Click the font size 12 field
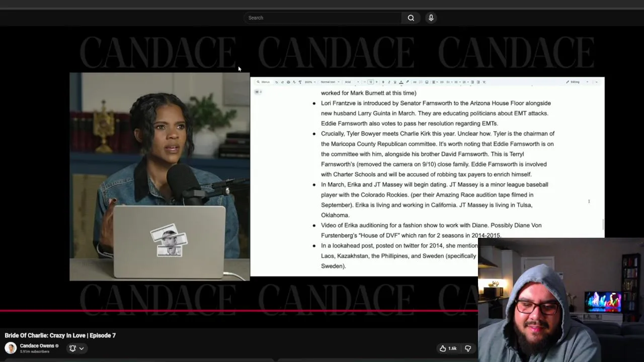Screen dimensions: 644x362 371,82
